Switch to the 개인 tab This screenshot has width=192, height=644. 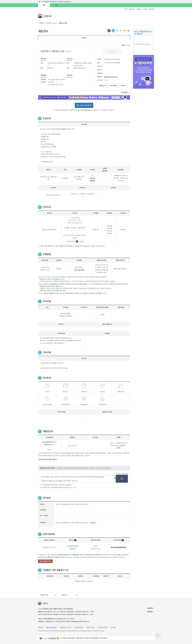(x=44, y=5)
